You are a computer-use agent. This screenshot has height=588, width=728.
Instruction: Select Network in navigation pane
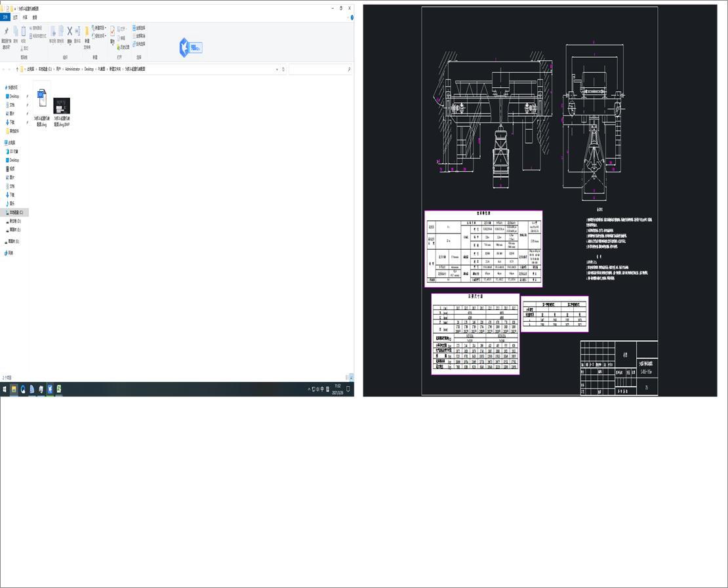[x=9, y=253]
